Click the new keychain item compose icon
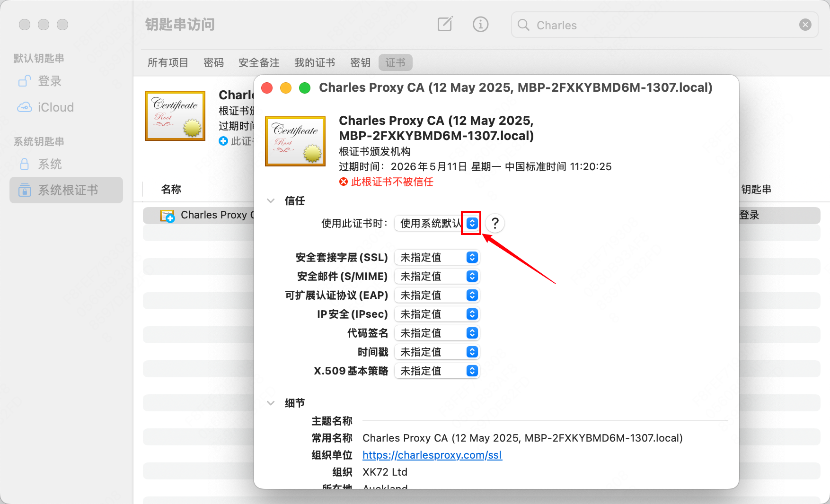Viewport: 830px width, 504px height. (x=445, y=24)
